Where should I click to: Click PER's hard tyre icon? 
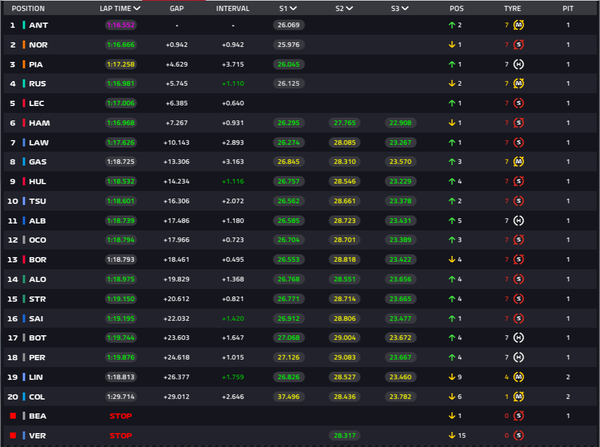click(518, 357)
